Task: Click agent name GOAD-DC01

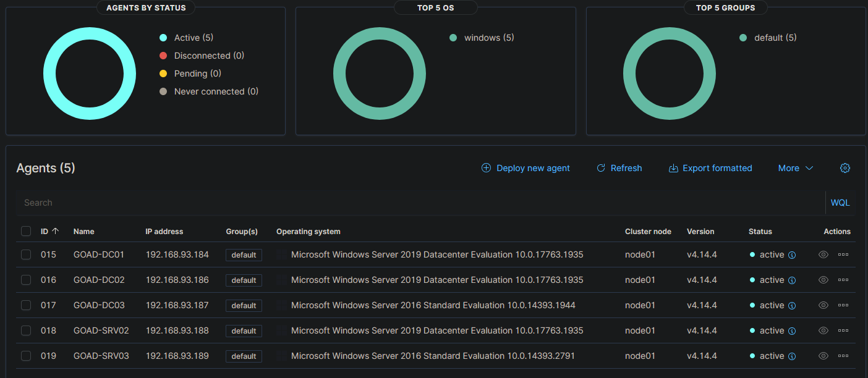Action: (99, 254)
